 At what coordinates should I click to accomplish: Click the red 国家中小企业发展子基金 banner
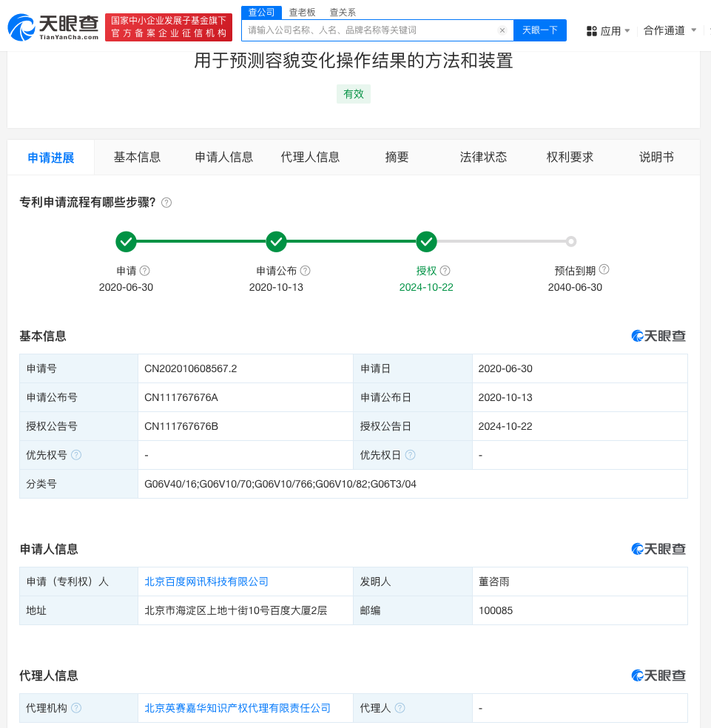pyautogui.click(x=169, y=27)
